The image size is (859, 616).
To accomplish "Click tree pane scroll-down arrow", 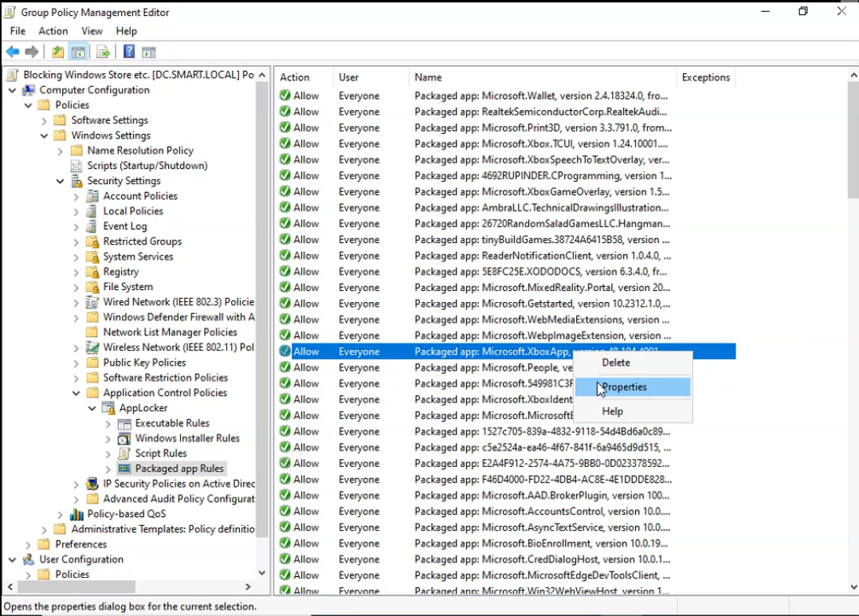I will pos(262,573).
